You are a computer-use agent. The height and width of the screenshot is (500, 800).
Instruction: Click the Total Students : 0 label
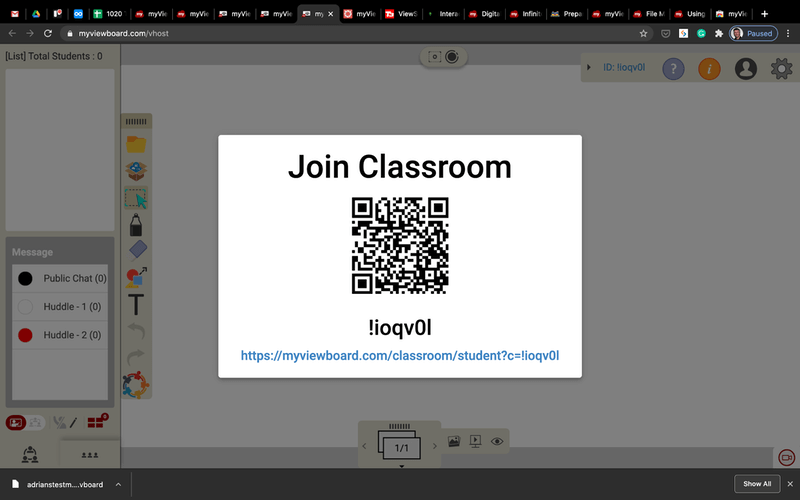click(x=65, y=56)
